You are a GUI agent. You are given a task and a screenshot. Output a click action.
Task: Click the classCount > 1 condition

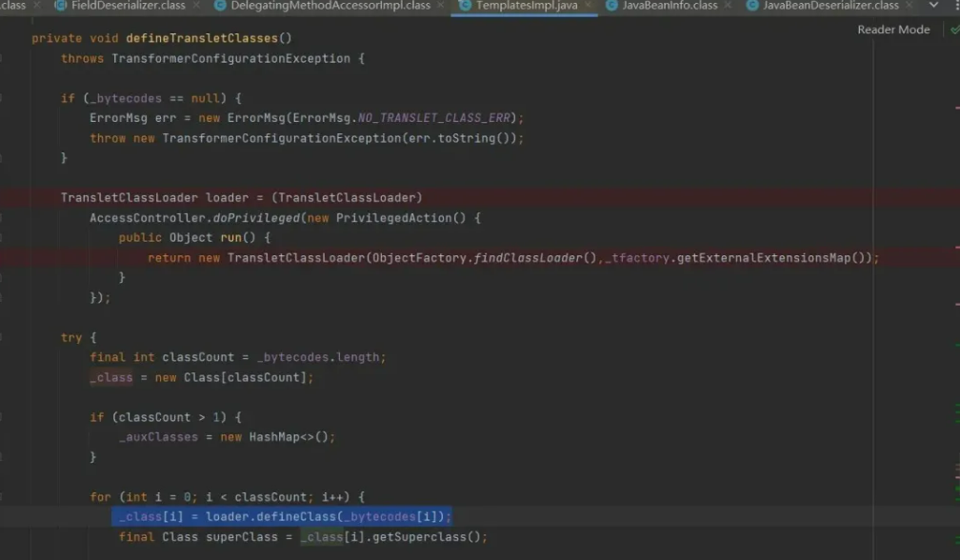(169, 417)
